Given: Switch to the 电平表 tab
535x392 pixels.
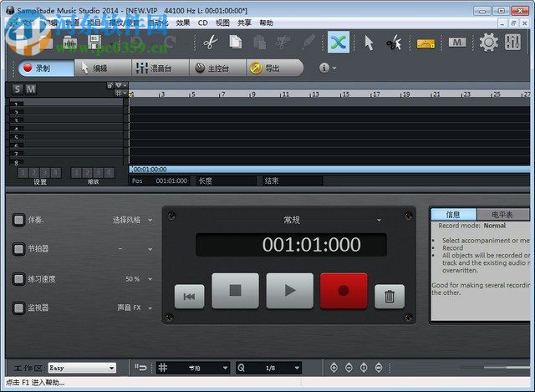Looking at the screenshot, I should tap(502, 215).
